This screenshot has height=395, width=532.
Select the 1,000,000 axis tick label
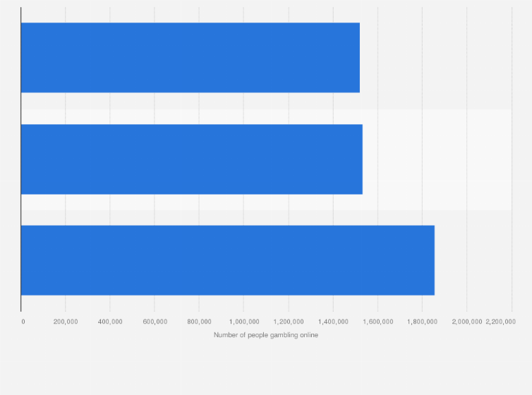pos(243,322)
